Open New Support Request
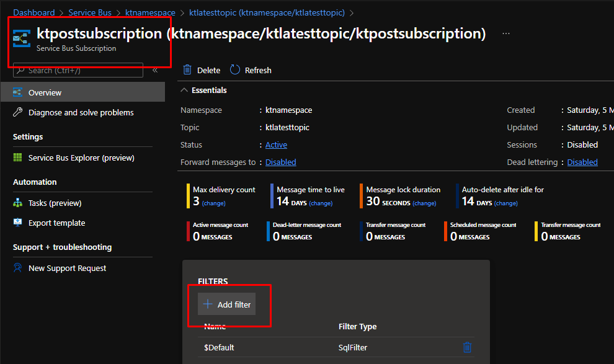The height and width of the screenshot is (364, 614). (x=67, y=269)
